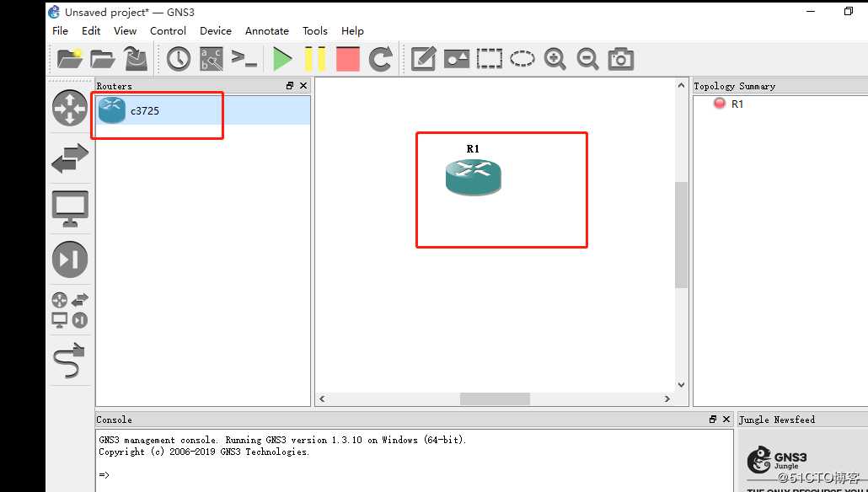Take a screenshot camera icon

tap(620, 59)
